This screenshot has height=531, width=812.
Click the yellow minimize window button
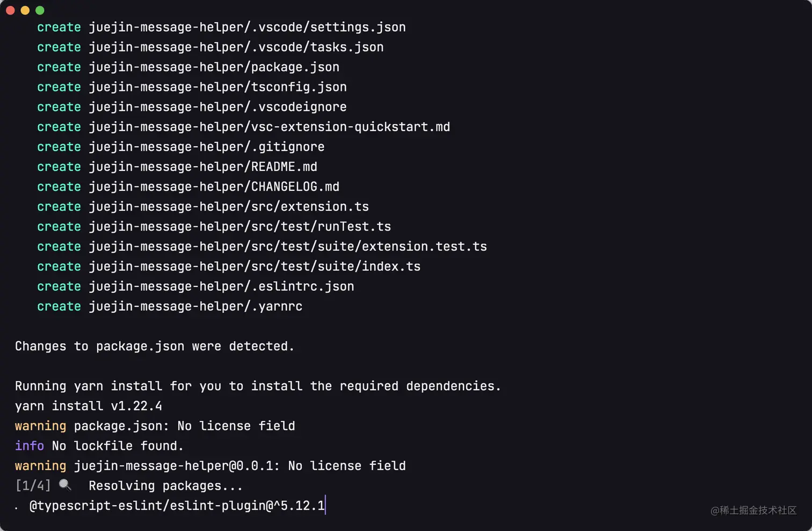tap(25, 10)
